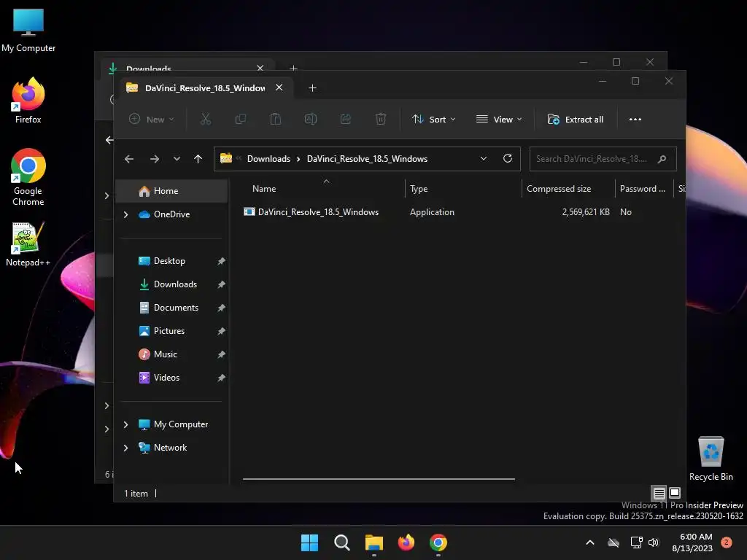Click Downloads in the address breadcrumb
This screenshot has height=560, width=747.
(x=268, y=158)
